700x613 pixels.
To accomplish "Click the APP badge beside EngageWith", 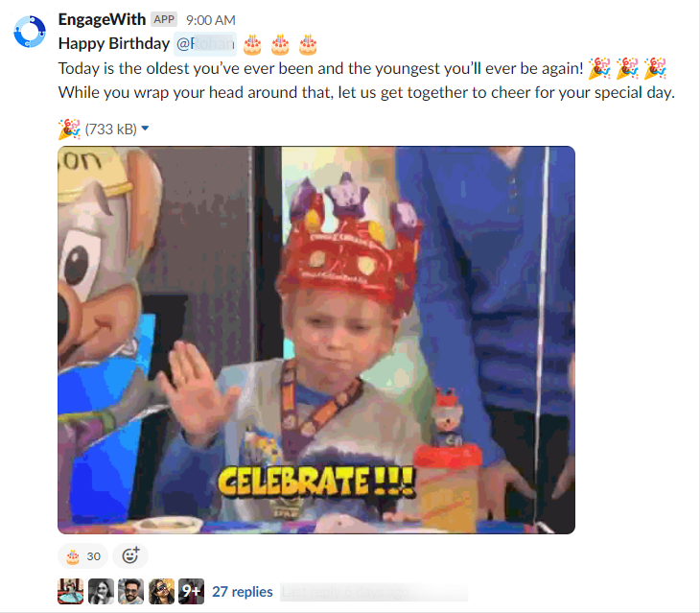I will 164,19.
